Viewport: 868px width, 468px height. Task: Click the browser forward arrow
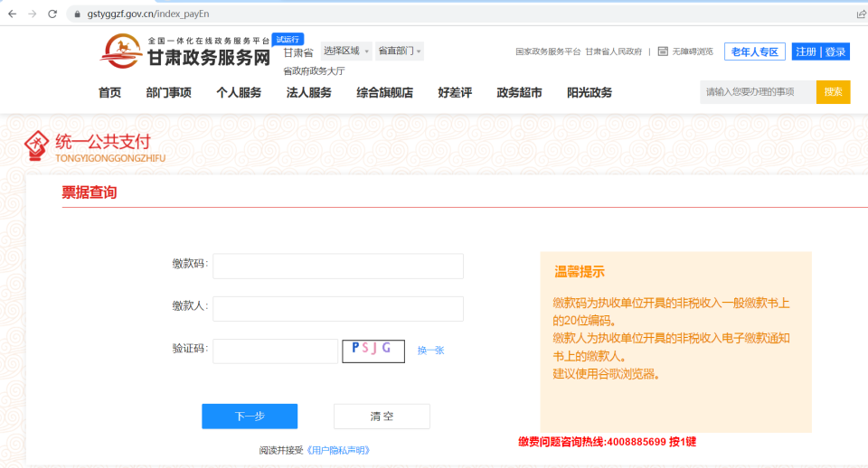pos(33,14)
